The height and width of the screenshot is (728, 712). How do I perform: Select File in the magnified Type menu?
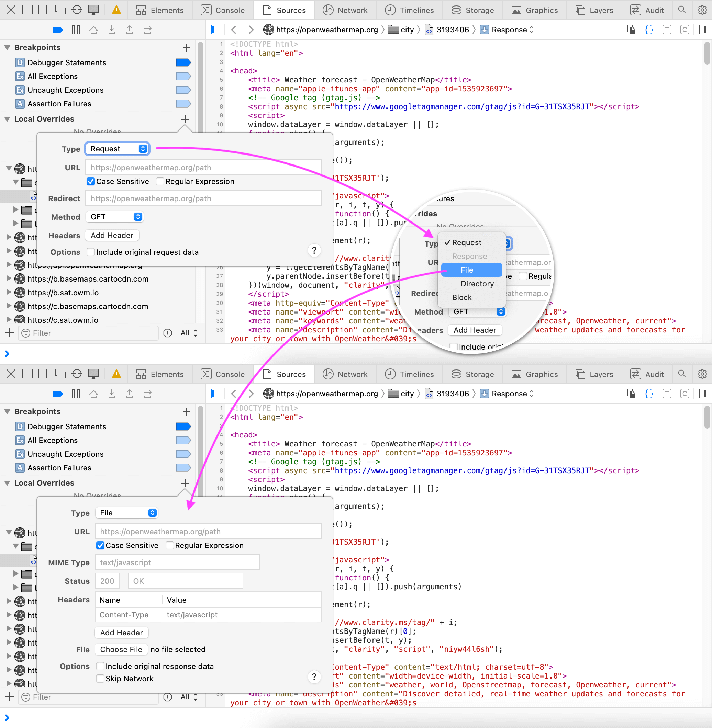coord(471,270)
